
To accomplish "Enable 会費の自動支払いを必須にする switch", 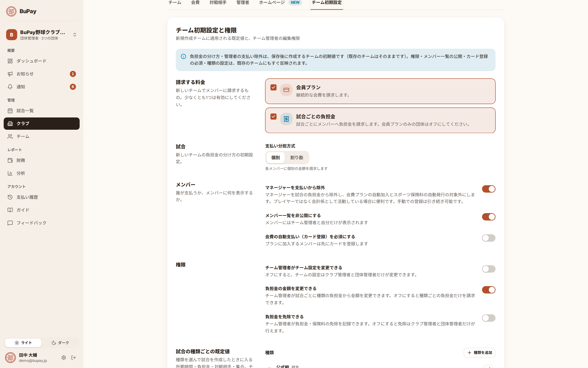I will [x=489, y=238].
